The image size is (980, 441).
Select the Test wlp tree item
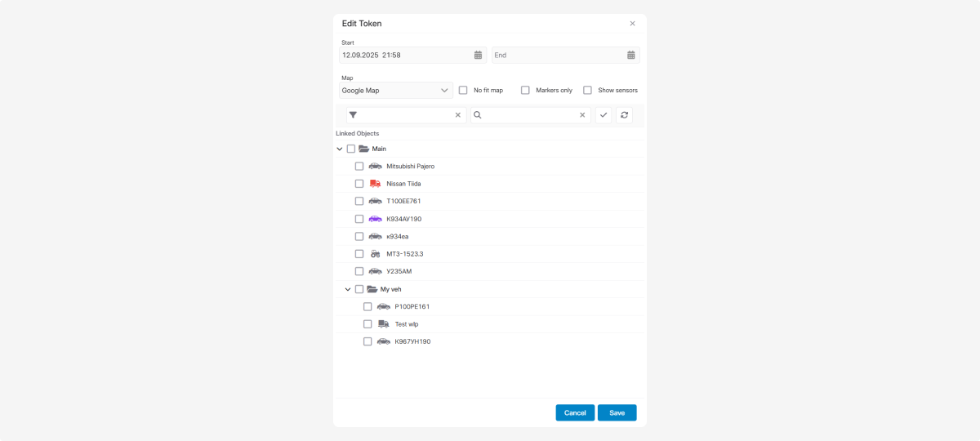(406, 324)
